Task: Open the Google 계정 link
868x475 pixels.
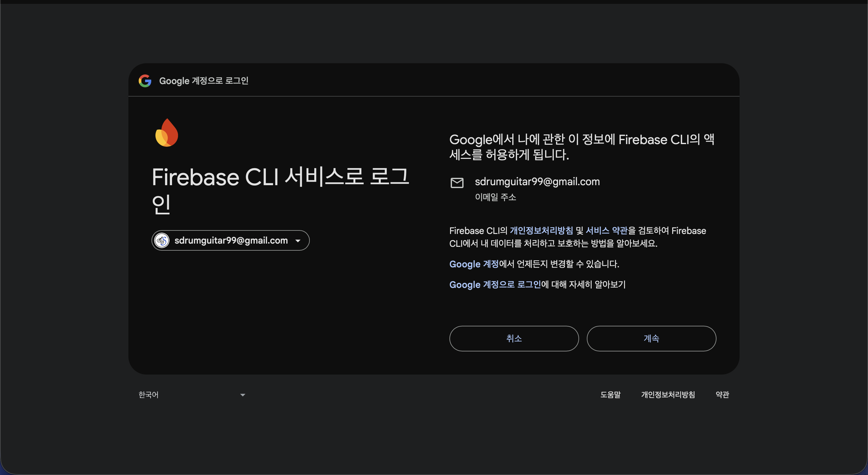Action: pyautogui.click(x=474, y=264)
